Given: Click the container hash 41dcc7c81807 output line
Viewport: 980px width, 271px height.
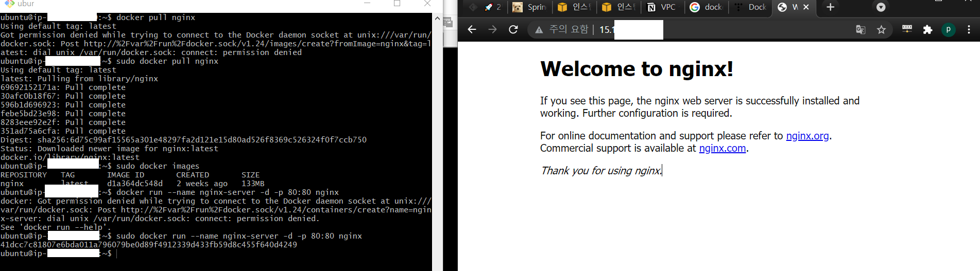Looking at the screenshot, I should coord(149,245).
